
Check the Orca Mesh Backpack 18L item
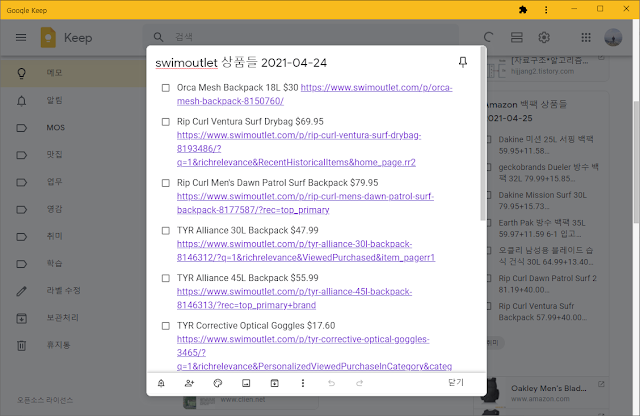[x=166, y=88]
